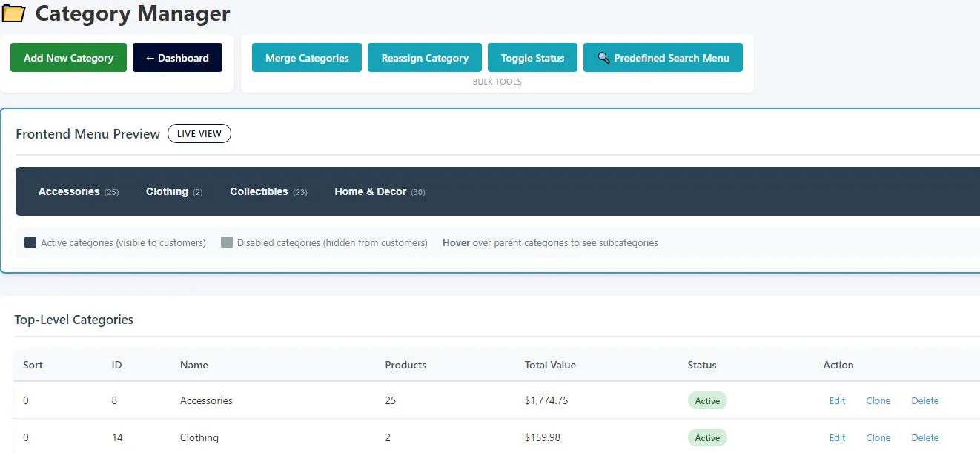
Task: Click the products count 25 cell
Action: 391,400
